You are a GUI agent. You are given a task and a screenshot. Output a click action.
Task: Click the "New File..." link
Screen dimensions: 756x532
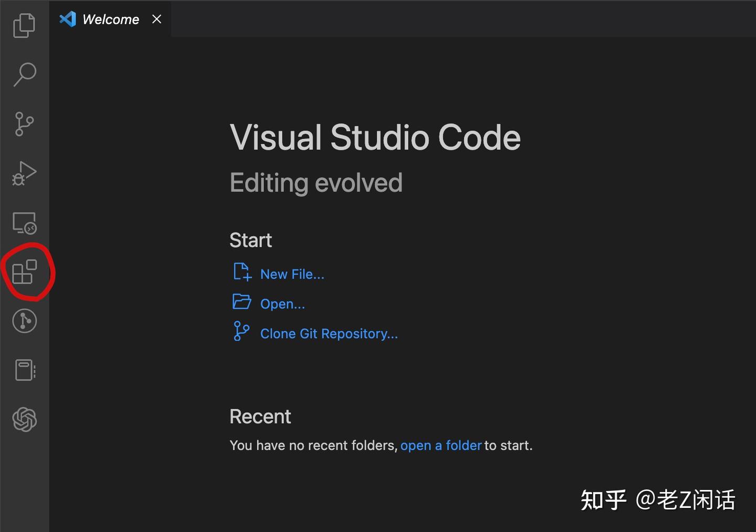292,274
